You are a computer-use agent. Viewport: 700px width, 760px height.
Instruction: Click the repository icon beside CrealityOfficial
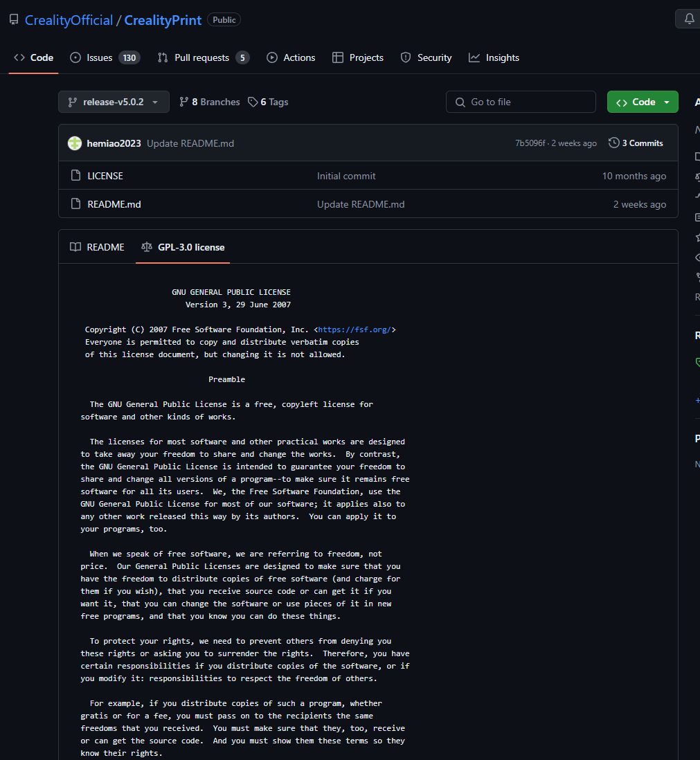(x=14, y=20)
